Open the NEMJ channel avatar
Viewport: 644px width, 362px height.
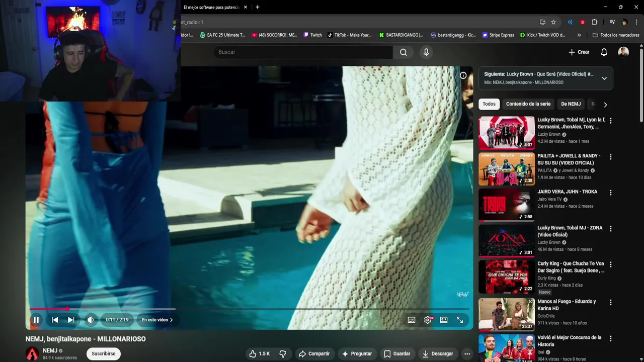[x=32, y=354]
